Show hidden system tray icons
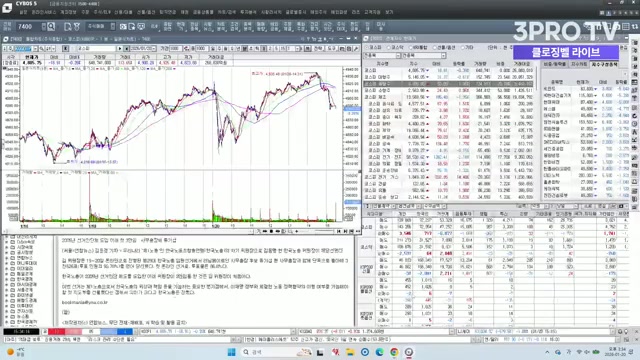640x360 pixels. (x=547, y=352)
